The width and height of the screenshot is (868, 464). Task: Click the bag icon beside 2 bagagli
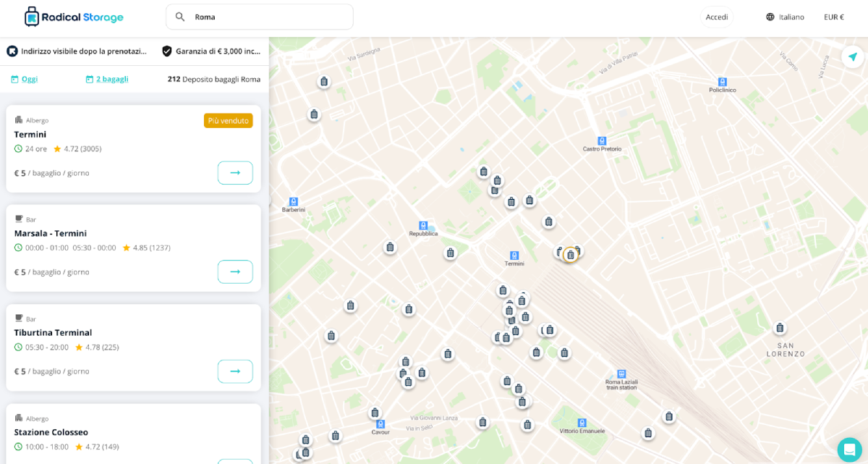90,79
